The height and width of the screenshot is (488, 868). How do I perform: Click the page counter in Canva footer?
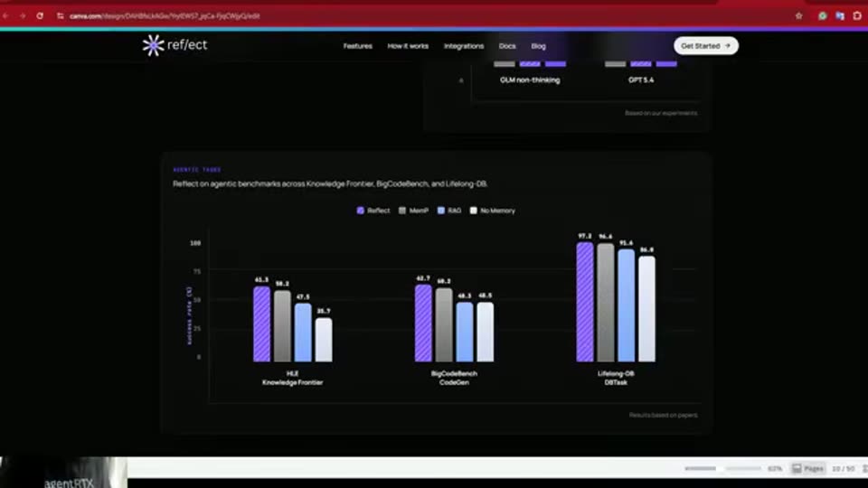tap(843, 469)
